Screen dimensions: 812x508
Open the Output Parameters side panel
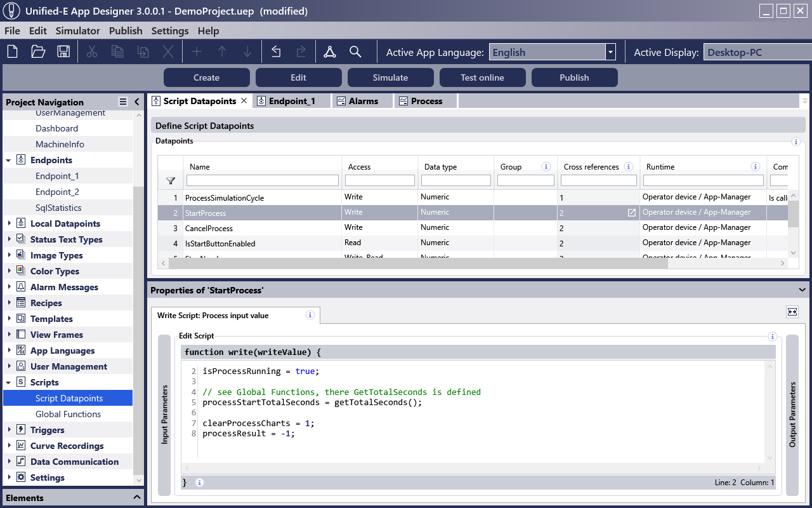click(x=792, y=415)
